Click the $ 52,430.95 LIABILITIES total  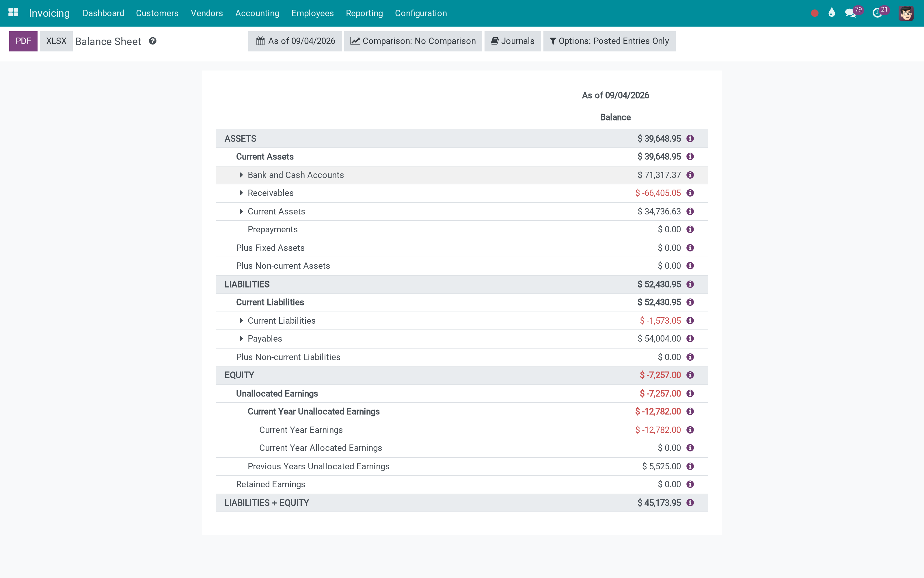point(659,284)
